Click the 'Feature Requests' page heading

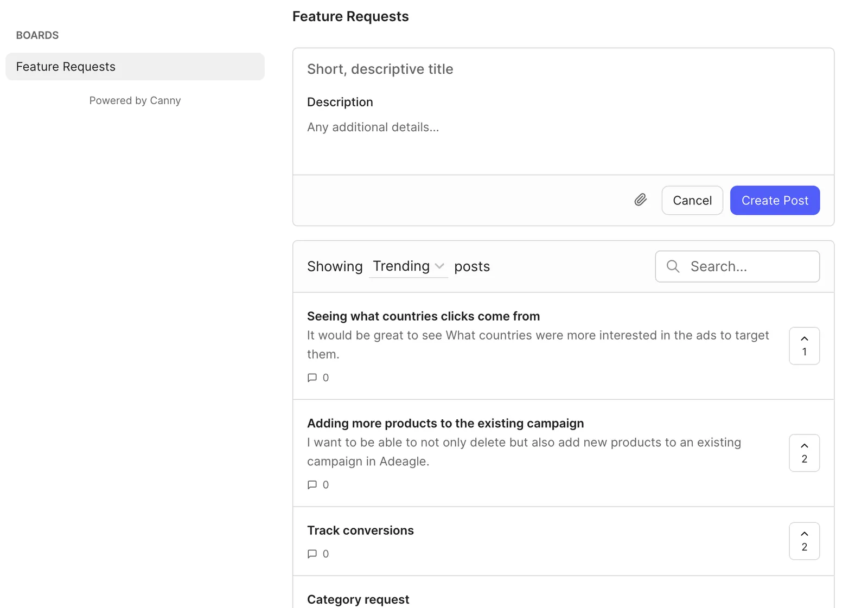[x=350, y=16]
